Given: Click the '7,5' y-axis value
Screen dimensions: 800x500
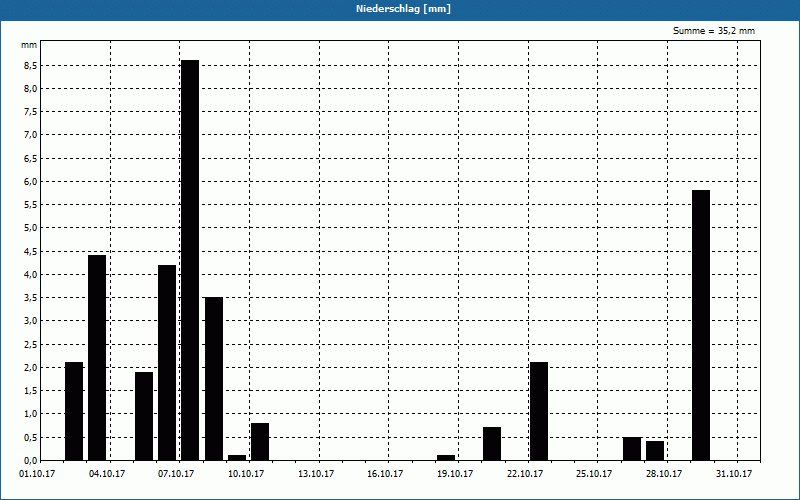Looking at the screenshot, I should click(x=31, y=112).
